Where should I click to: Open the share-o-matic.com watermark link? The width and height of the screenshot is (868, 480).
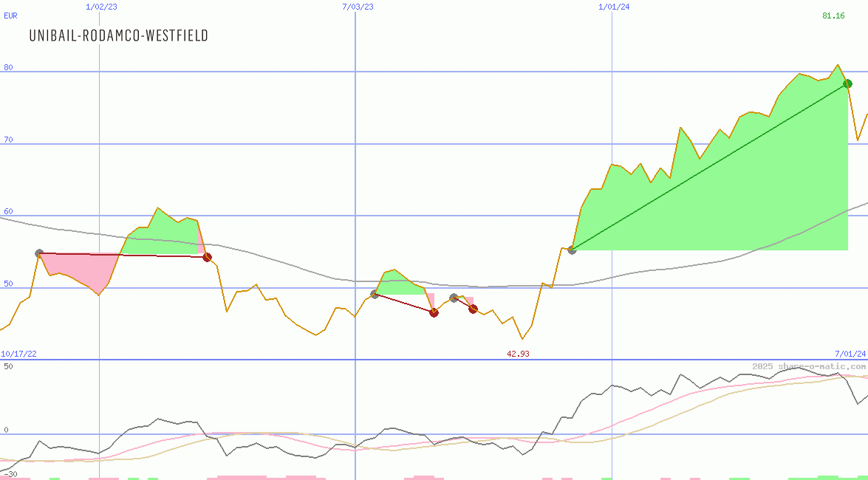click(x=809, y=366)
